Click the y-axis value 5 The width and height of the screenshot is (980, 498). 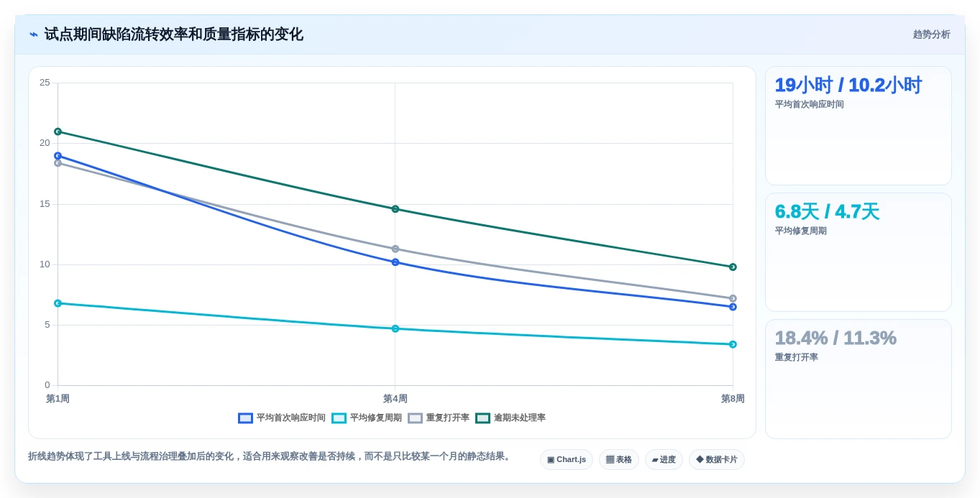(47, 325)
